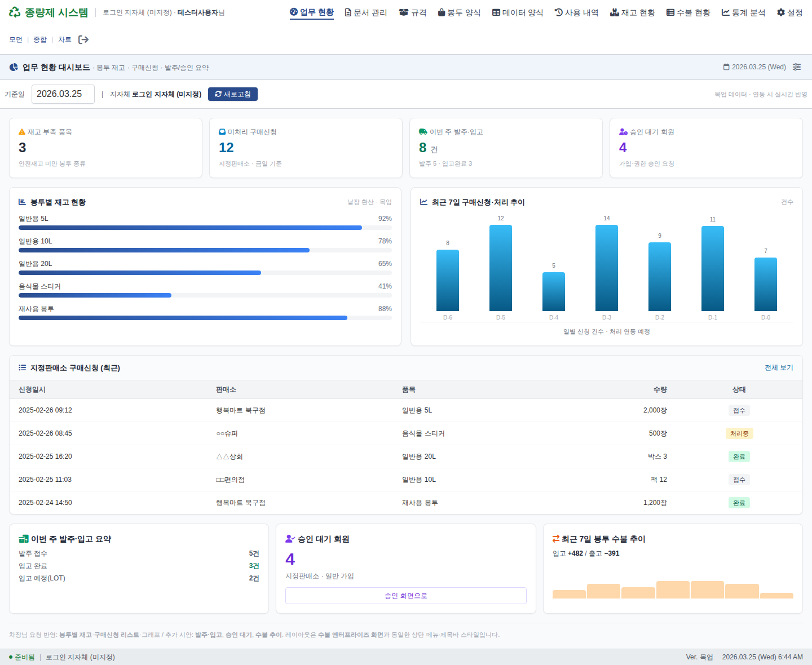Click the 봉투 수불 추이 exchange arrows icon
This screenshot has width=812, height=665.
556,539
